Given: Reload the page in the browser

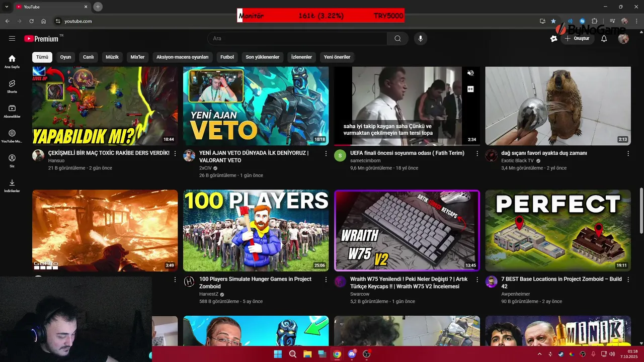Looking at the screenshot, I should coord(31,21).
